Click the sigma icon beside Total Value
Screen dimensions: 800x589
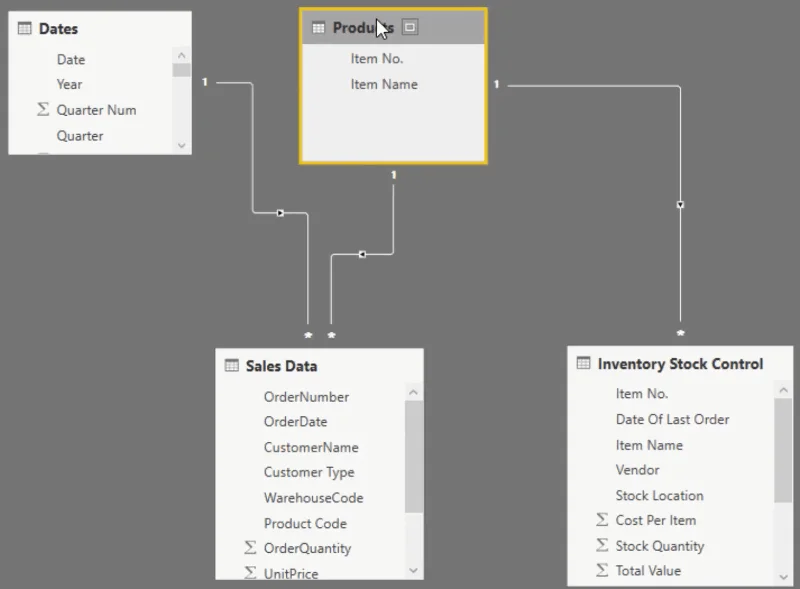[602, 570]
